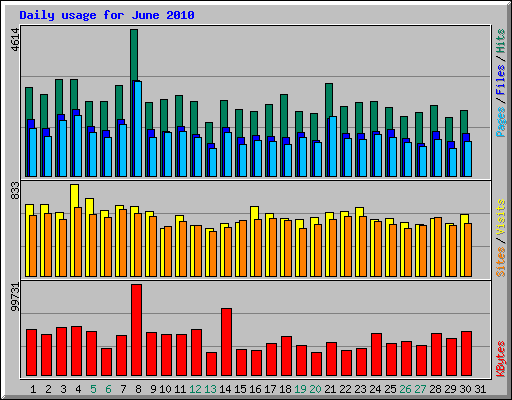Select the green day 19 label
This screenshot has height=400, width=512.
tap(300, 389)
